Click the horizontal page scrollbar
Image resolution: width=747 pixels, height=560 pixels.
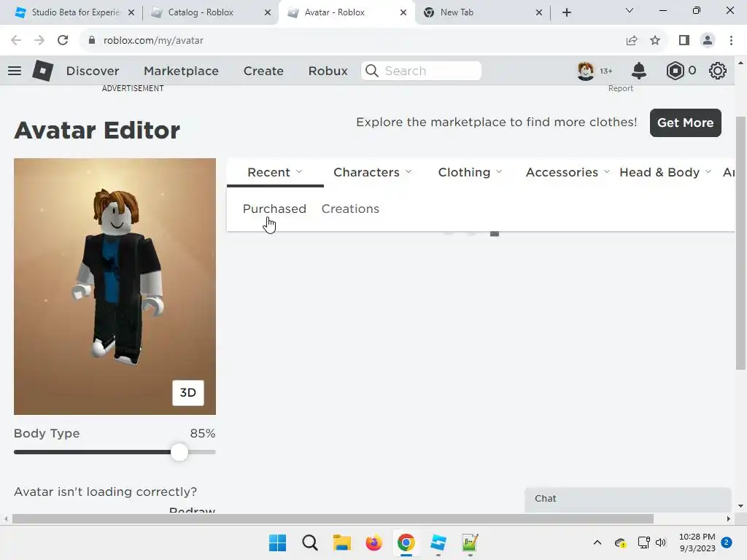(333, 518)
